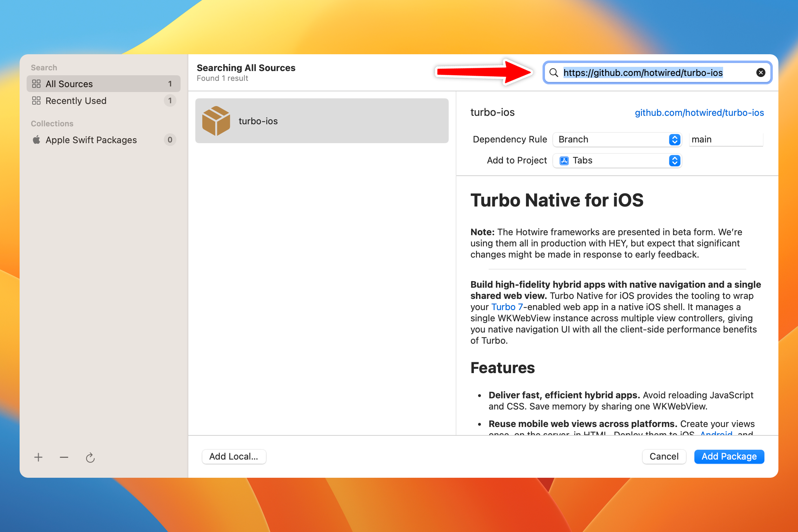The height and width of the screenshot is (532, 798).
Task: Open Apple Swift Packages collection
Action: coord(104,140)
